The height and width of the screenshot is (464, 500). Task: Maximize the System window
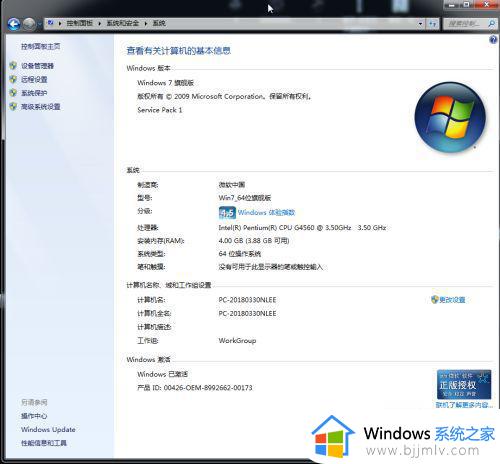pos(466,5)
